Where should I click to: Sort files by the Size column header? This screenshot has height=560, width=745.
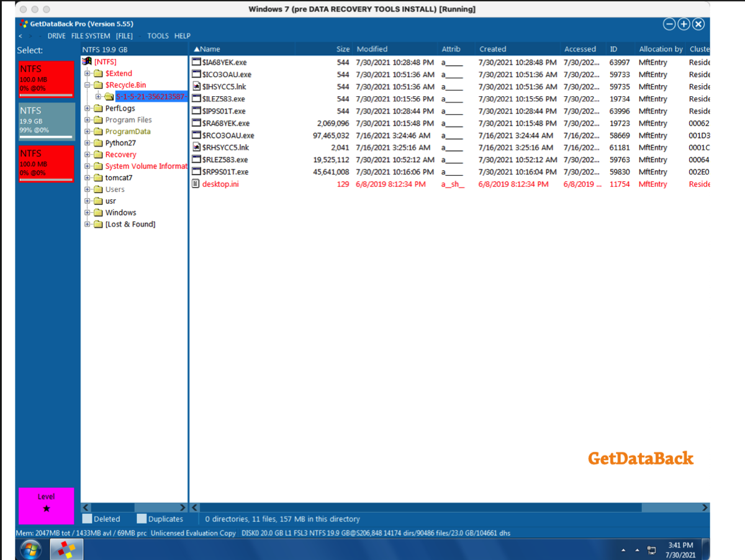[343, 49]
